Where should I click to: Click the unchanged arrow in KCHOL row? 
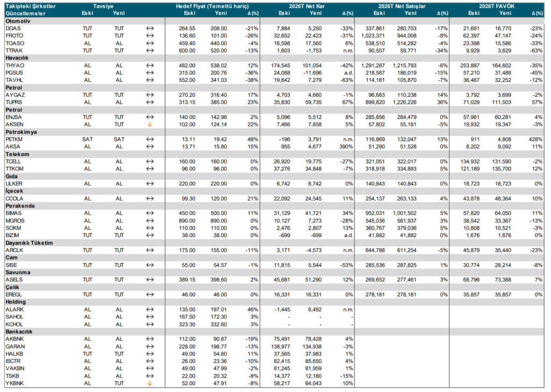(150, 325)
